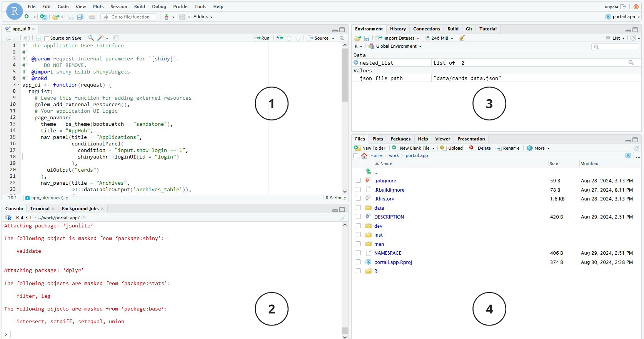644x339 pixels.
Task: Click the broom icon to clear environment
Action: point(462,38)
